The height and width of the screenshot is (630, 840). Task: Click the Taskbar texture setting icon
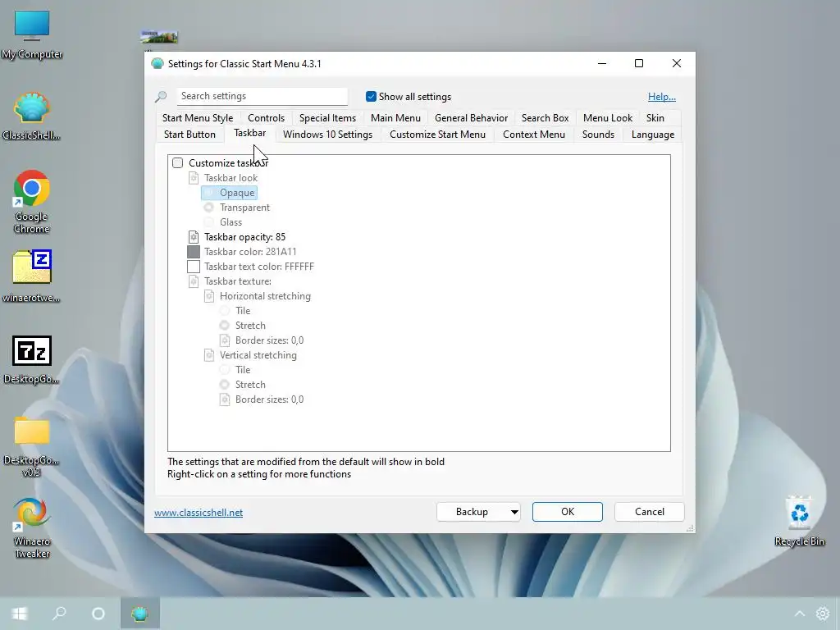(194, 281)
